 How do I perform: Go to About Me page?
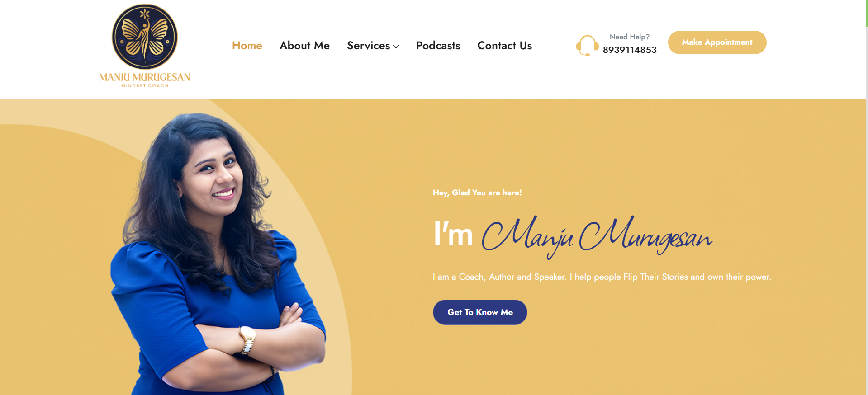coord(304,46)
